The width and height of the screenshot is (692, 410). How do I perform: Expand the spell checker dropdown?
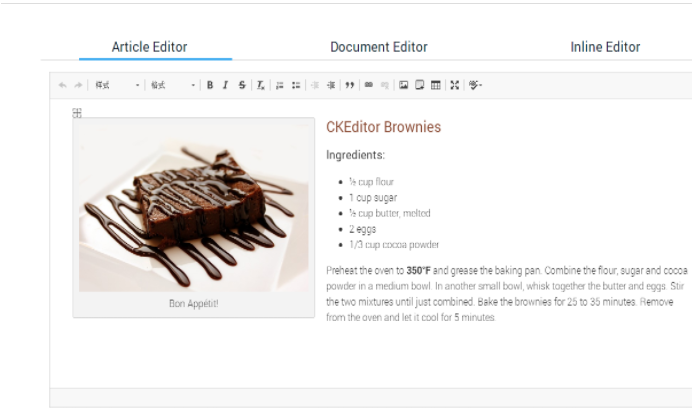tap(475, 86)
